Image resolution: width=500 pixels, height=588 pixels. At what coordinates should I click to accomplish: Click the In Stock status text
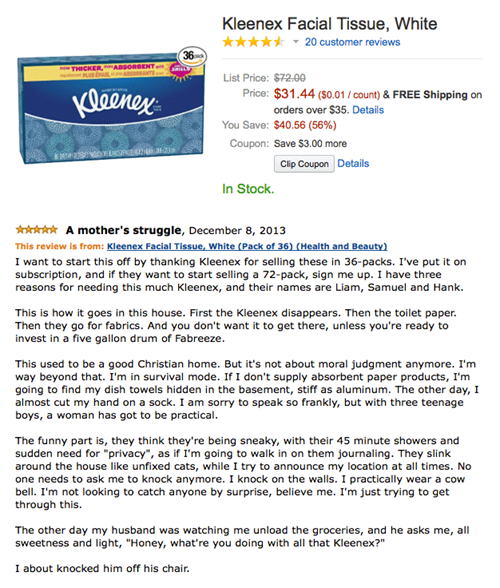248,189
